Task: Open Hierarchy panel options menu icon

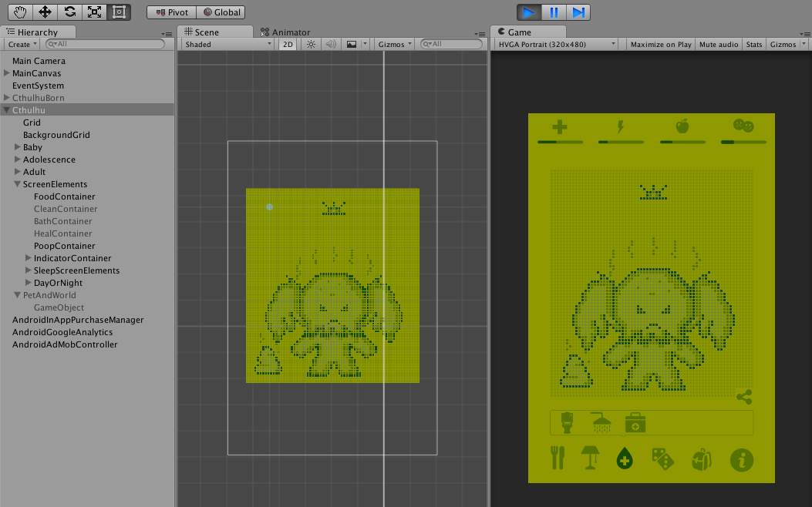Action: tap(167, 34)
